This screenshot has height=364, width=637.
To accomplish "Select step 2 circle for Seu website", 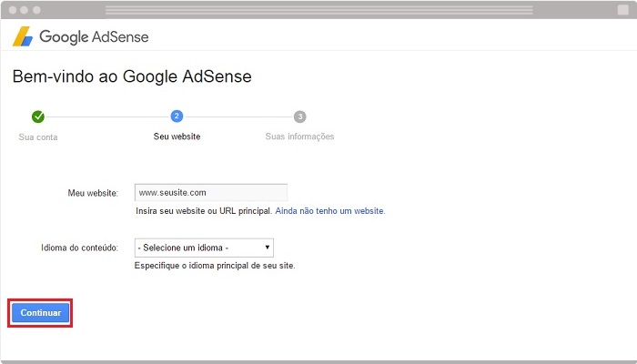I will pos(177,116).
